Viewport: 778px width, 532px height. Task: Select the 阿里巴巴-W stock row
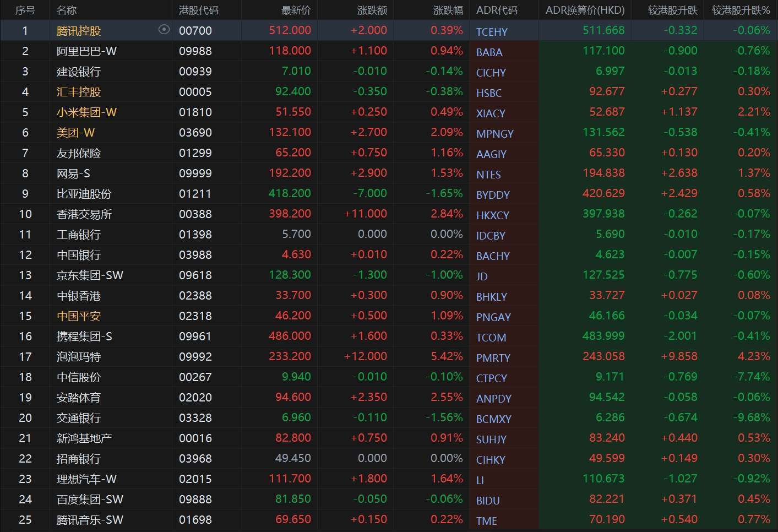point(389,51)
